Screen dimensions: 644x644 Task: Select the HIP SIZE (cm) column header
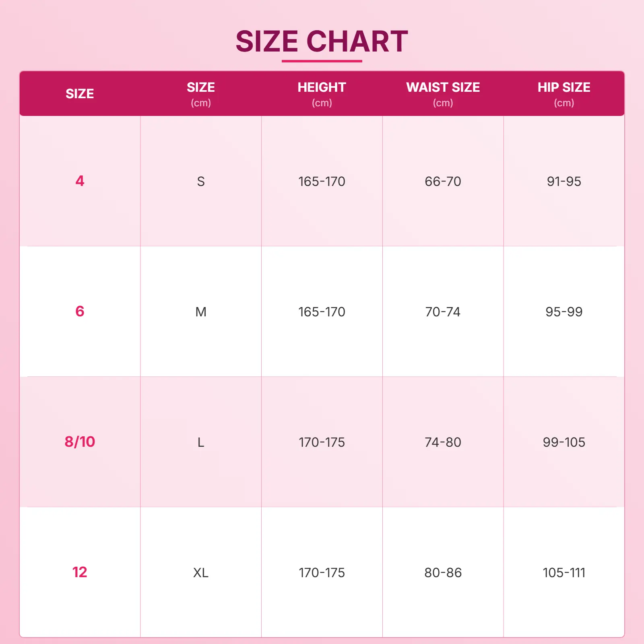(x=564, y=94)
